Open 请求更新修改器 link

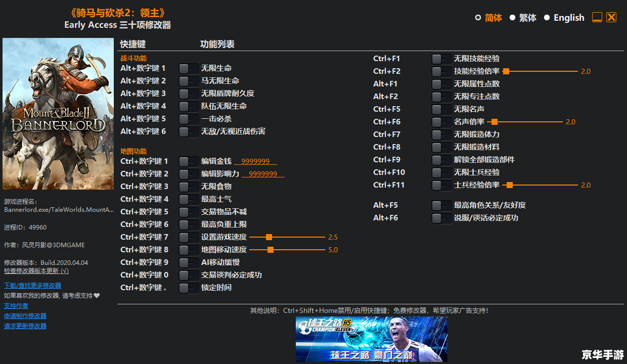click(x=25, y=326)
